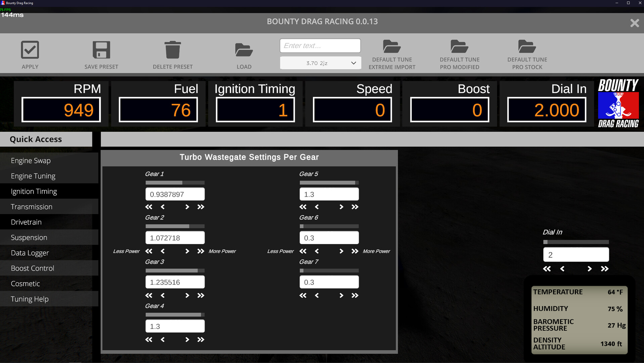The height and width of the screenshot is (363, 644).
Task: Fast increase Gear 1 wastegate value
Action: pyautogui.click(x=200, y=207)
